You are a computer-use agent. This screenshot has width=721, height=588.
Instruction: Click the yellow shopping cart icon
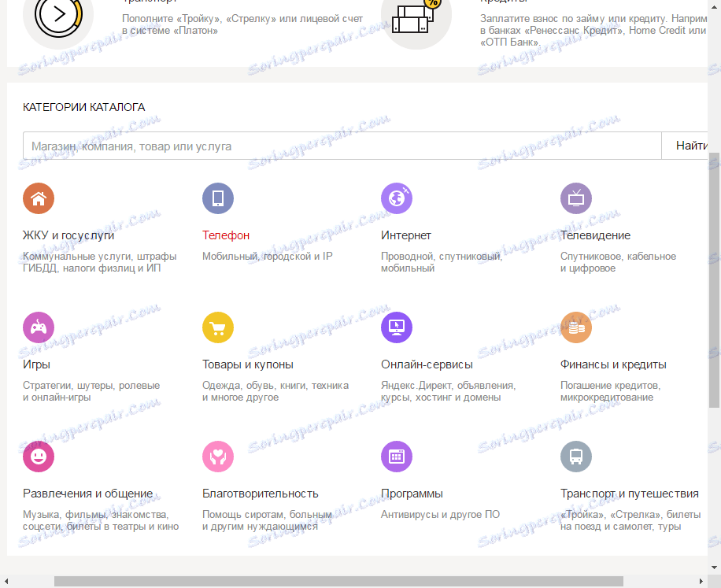218,327
